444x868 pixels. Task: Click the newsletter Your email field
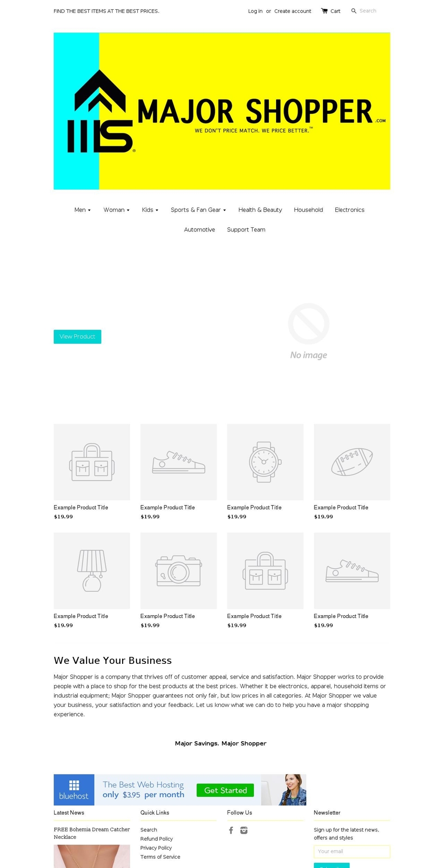pyautogui.click(x=352, y=851)
